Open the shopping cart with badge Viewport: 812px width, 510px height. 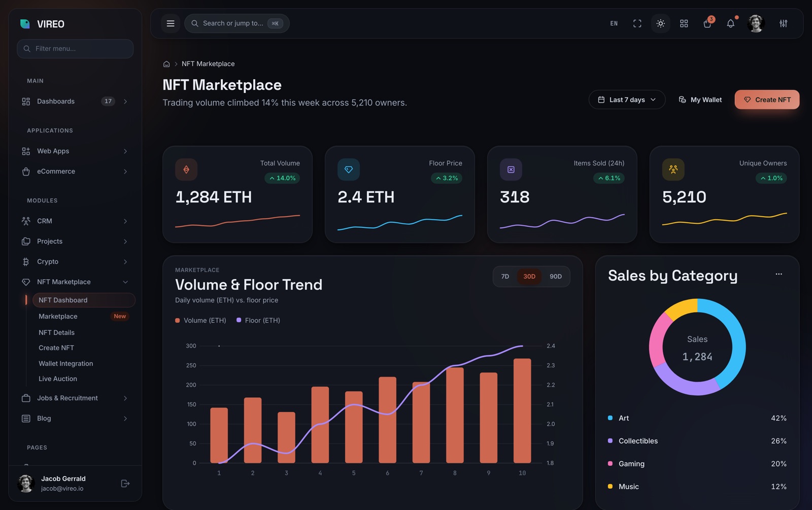[x=707, y=23]
